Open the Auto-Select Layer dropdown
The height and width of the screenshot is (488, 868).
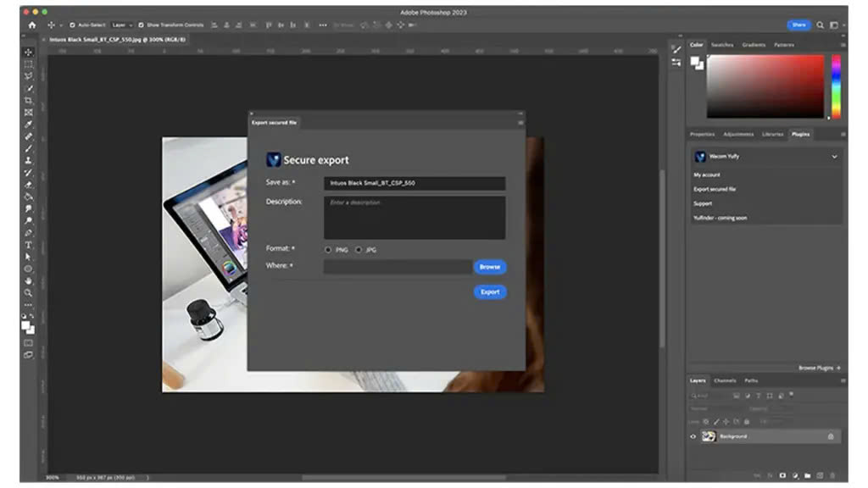tap(122, 25)
